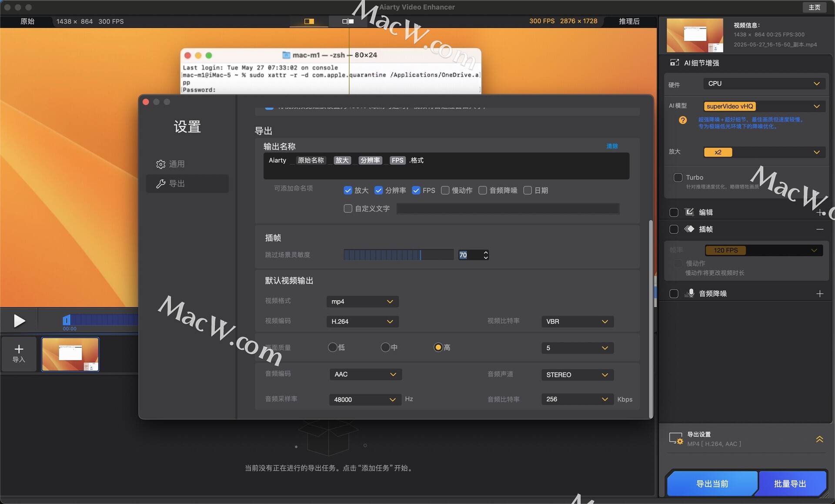This screenshot has width=835, height=504.
Task: Click the 原始名称 tag in output name
Action: coord(311,160)
